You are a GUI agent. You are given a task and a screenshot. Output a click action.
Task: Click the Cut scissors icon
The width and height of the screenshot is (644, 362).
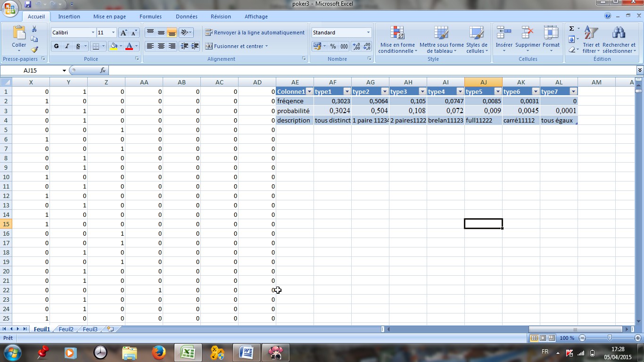coord(34,29)
